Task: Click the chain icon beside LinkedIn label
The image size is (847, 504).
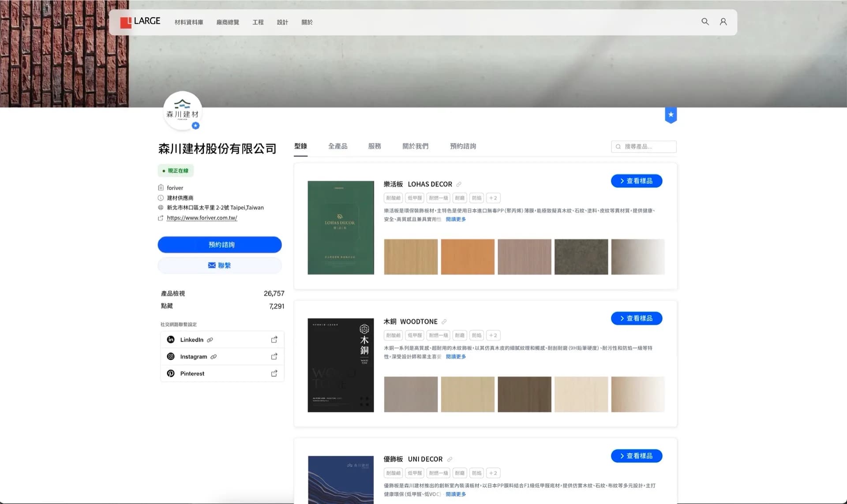Action: (x=210, y=340)
